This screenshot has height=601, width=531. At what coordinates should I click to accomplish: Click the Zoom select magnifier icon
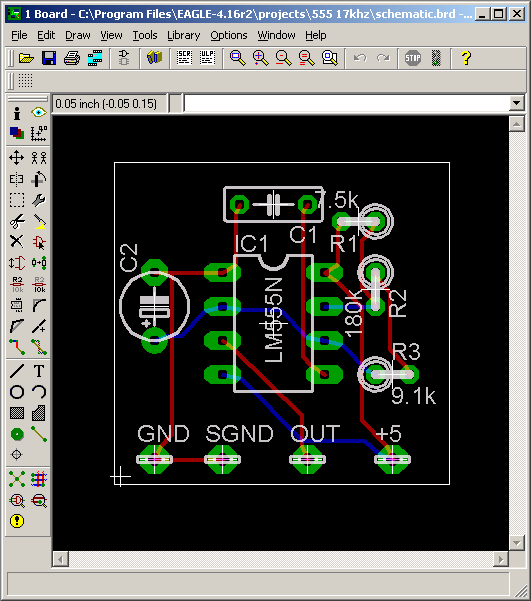point(330,58)
